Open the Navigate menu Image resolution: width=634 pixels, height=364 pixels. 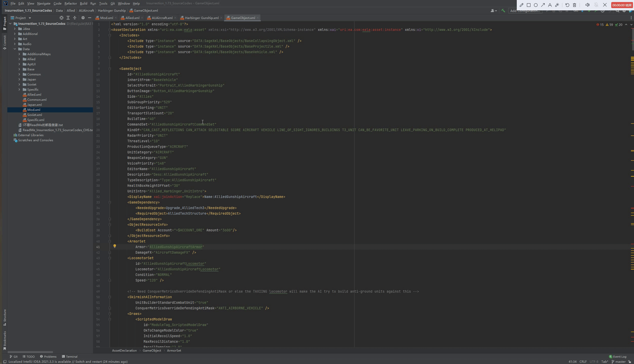coord(44,3)
